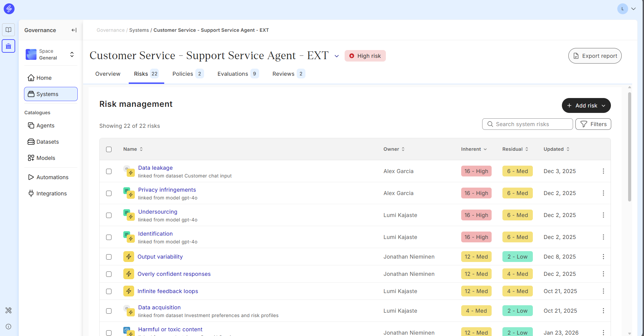Open the Add risk dropdown
This screenshot has width=644, height=336.
click(586, 105)
